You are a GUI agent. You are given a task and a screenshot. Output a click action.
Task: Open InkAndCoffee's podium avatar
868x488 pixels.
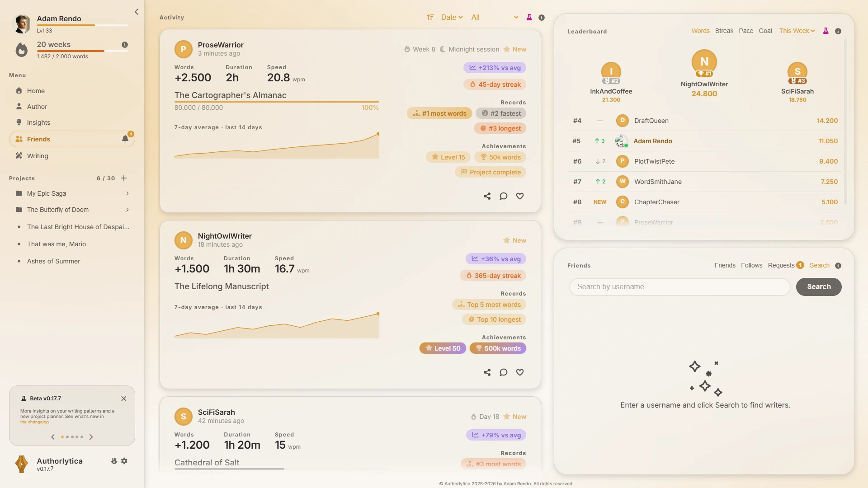(611, 72)
